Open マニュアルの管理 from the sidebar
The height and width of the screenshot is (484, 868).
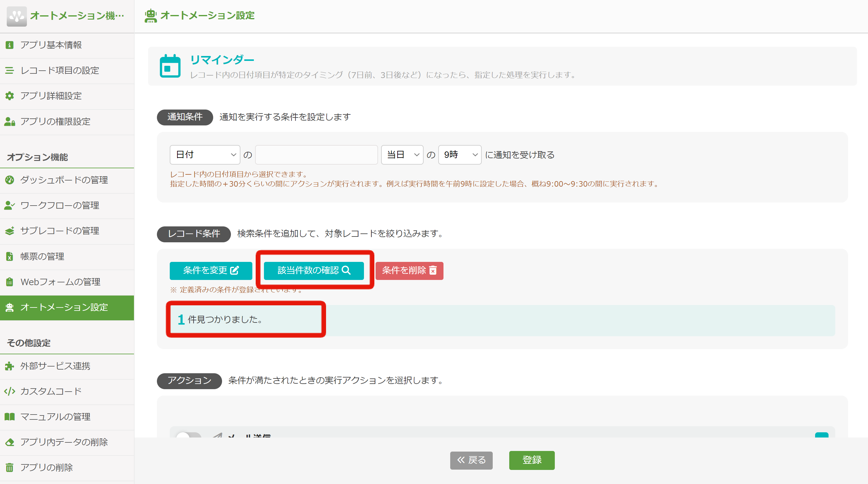[x=55, y=417]
